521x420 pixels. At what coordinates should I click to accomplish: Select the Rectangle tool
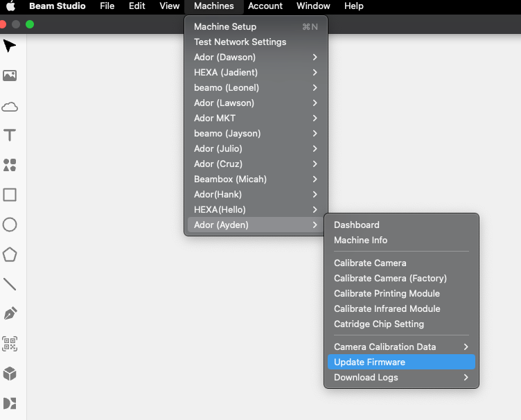click(x=10, y=195)
